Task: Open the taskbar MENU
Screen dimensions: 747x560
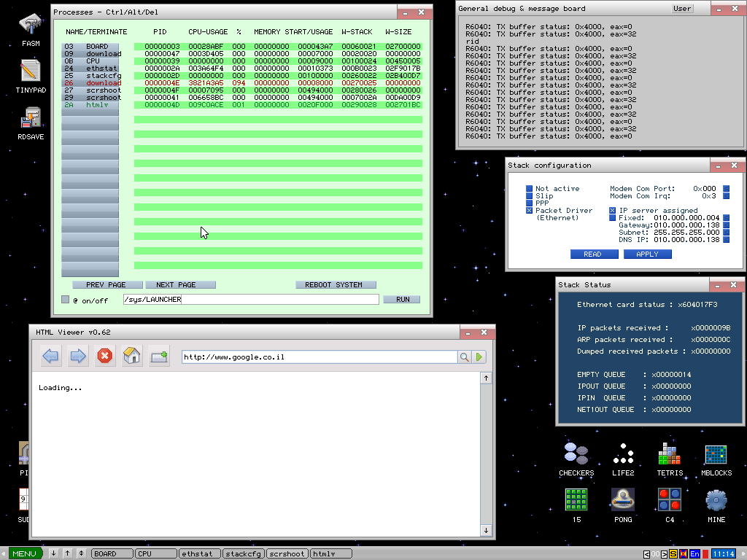Action: tap(23, 553)
